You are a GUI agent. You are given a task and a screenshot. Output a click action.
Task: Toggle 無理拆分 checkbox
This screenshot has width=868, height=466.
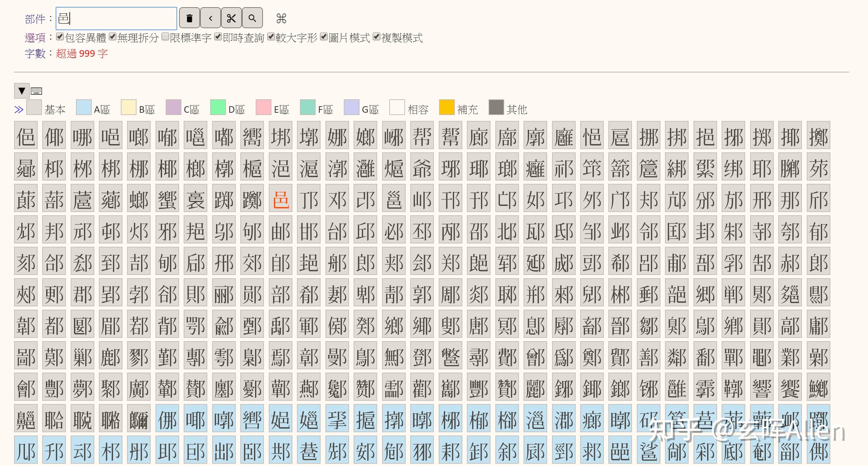(113, 36)
